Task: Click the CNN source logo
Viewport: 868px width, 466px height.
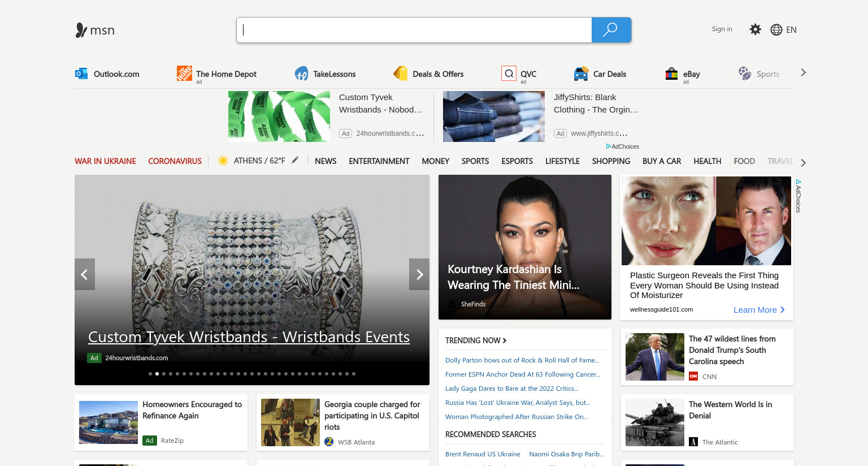Action: (693, 376)
